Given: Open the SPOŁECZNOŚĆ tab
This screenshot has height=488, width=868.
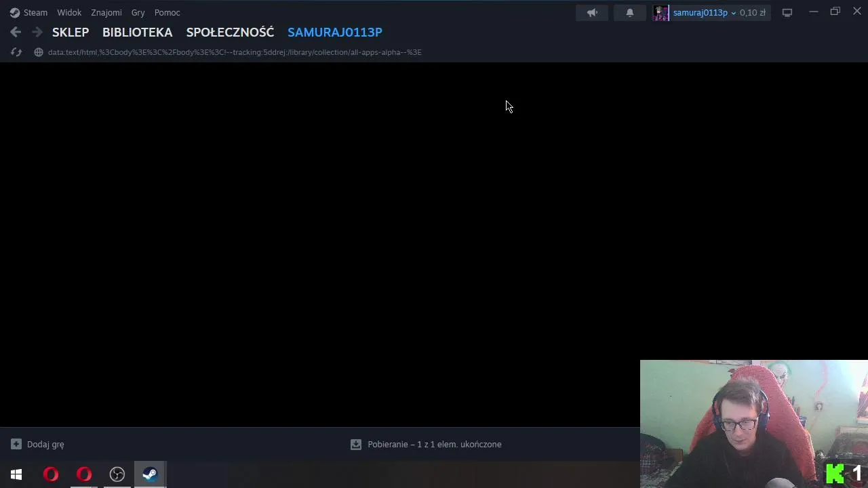Looking at the screenshot, I should [231, 32].
